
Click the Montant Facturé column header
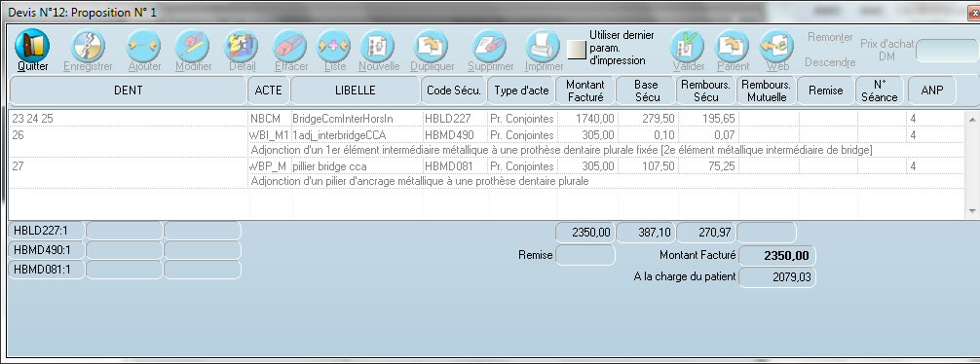coord(585,91)
